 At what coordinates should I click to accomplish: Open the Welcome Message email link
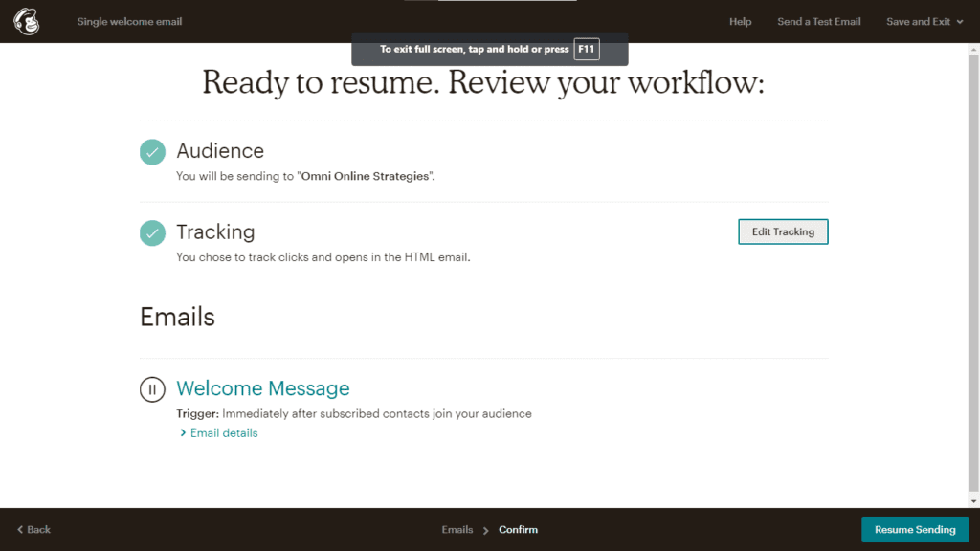click(263, 388)
